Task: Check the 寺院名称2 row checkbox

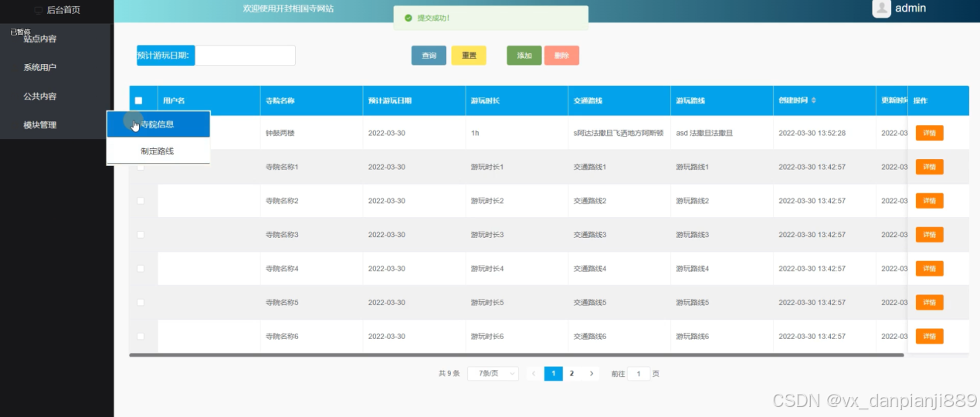Action: 141,201
